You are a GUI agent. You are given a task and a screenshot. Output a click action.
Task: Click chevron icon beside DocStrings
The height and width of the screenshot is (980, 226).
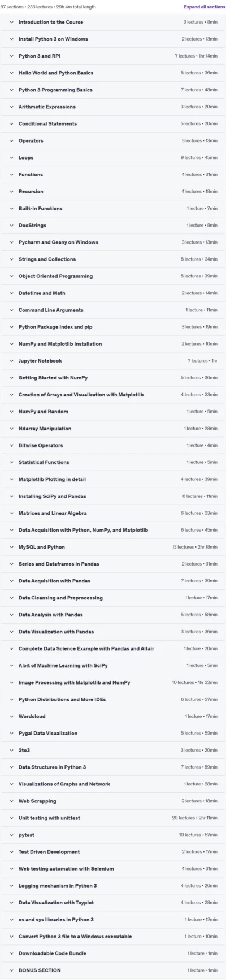(11, 225)
